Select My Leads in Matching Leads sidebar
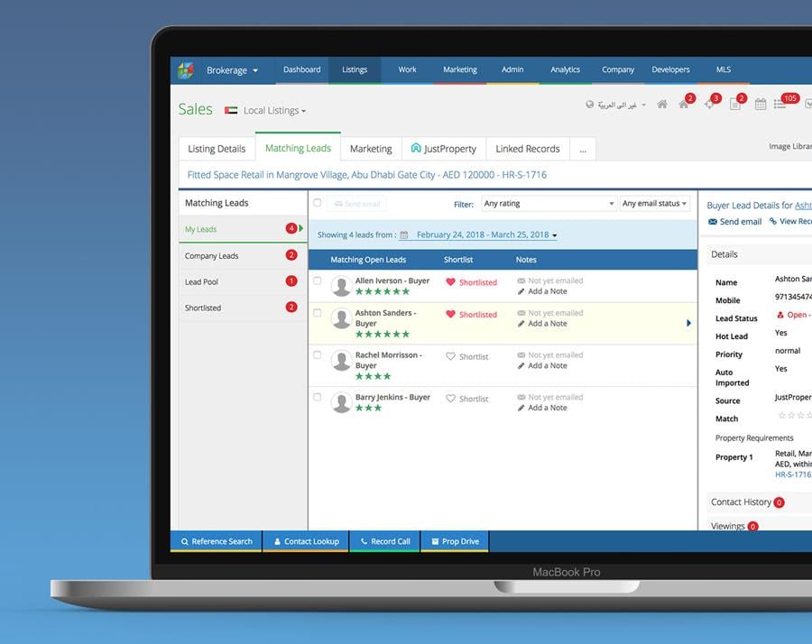Screen dimensions: 812x644 click(x=241, y=229)
